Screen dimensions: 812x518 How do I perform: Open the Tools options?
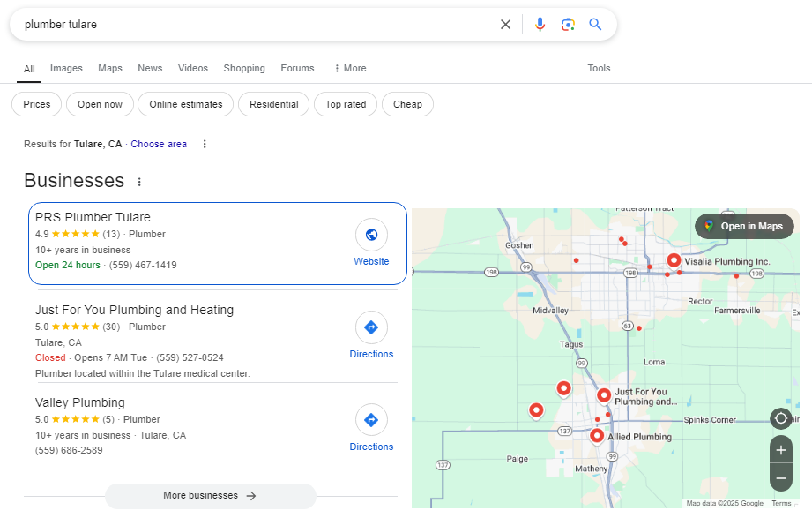tap(599, 68)
